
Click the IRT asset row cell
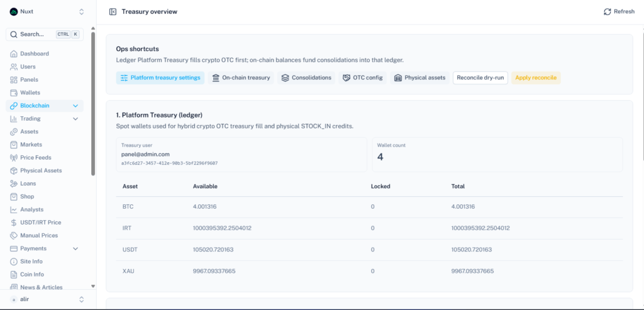tap(127, 228)
